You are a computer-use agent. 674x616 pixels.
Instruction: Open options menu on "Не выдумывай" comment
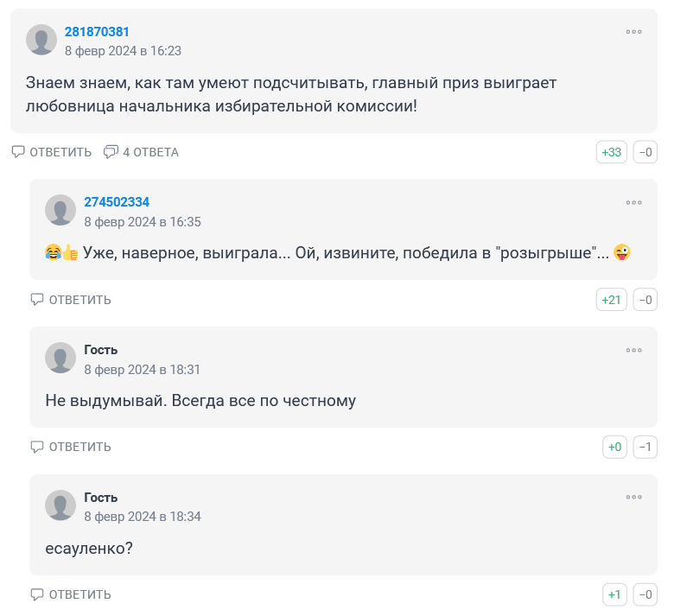634,350
